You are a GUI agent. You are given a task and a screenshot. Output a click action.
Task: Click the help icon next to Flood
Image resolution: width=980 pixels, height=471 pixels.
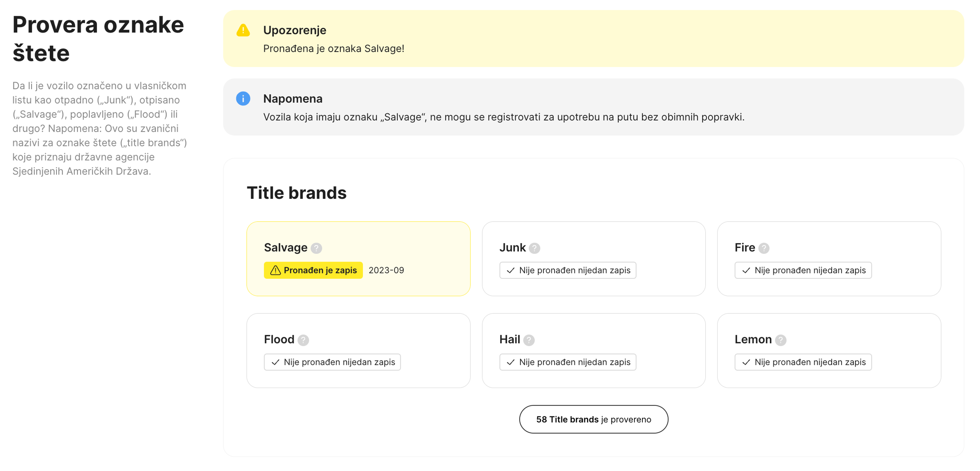click(303, 340)
